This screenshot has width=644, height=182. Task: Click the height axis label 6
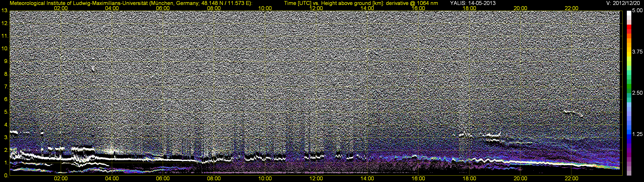pyautogui.click(x=6, y=99)
